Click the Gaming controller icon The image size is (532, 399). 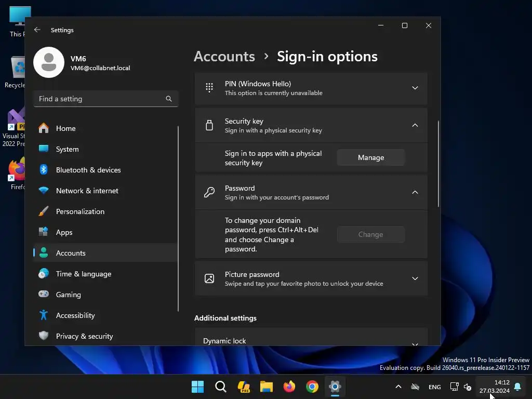point(44,294)
